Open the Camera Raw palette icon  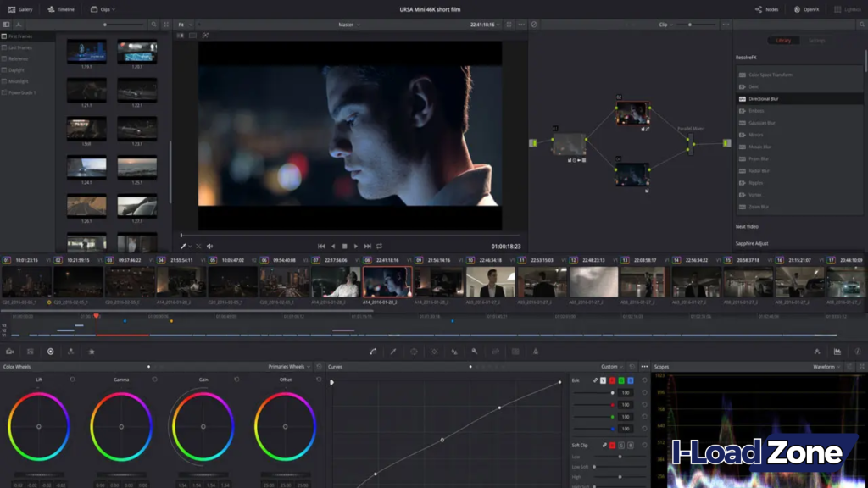tap(11, 351)
